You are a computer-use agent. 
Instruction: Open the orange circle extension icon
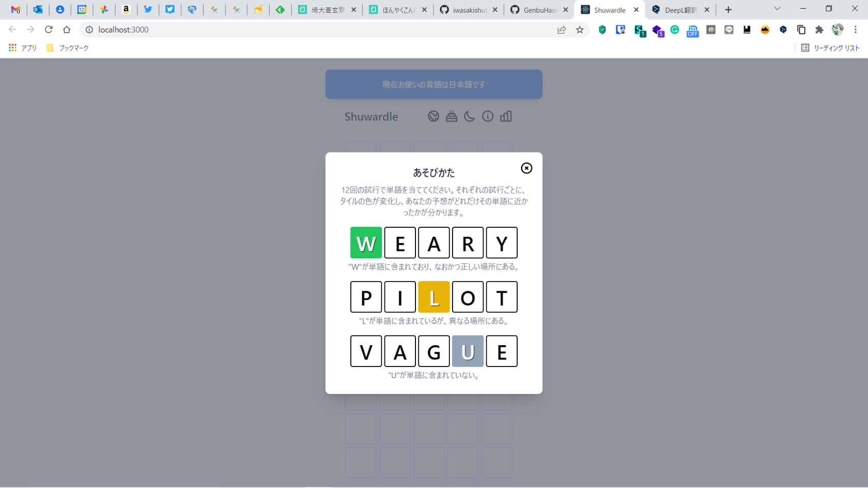[x=765, y=30]
